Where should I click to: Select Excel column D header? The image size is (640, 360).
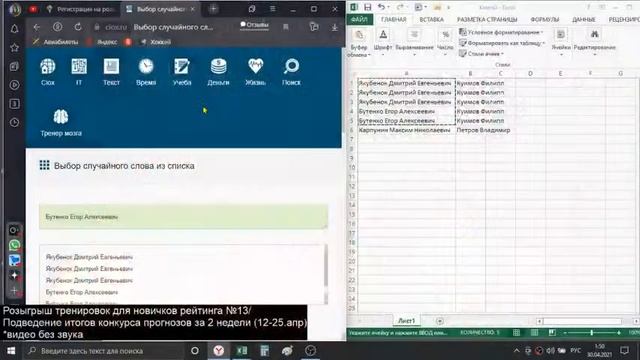tap(530, 73)
